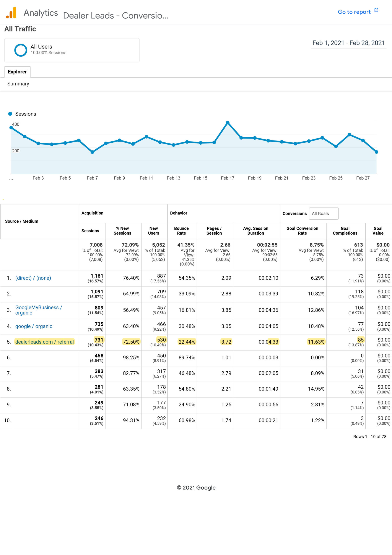Click the 89.74% bounce rate in row 6

[x=187, y=357]
